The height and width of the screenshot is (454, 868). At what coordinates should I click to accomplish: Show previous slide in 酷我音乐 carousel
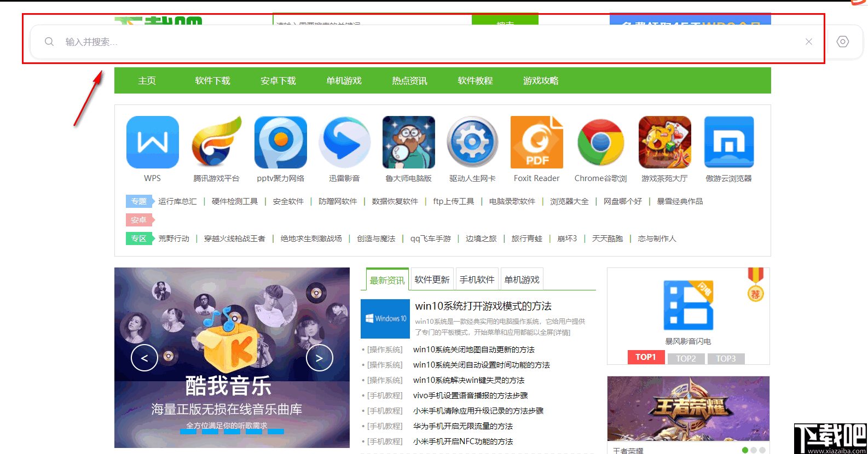point(144,358)
